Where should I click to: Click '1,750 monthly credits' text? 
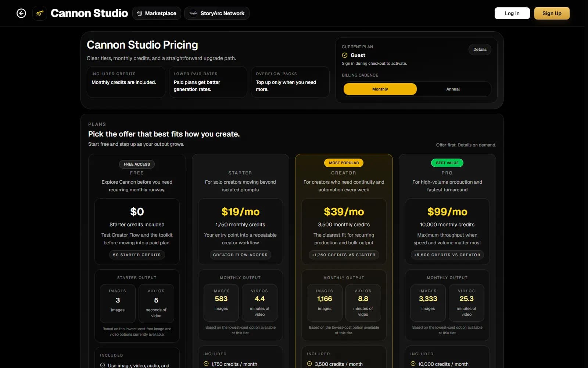(x=240, y=224)
